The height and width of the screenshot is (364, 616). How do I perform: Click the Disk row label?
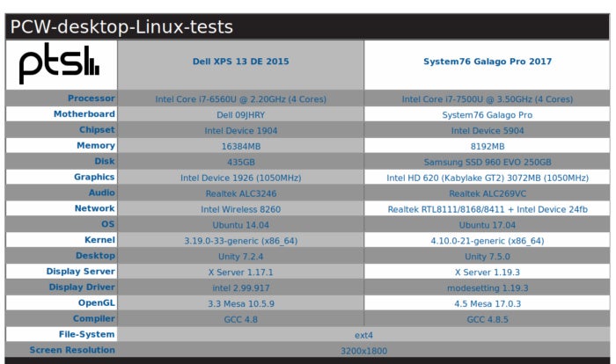(105, 161)
